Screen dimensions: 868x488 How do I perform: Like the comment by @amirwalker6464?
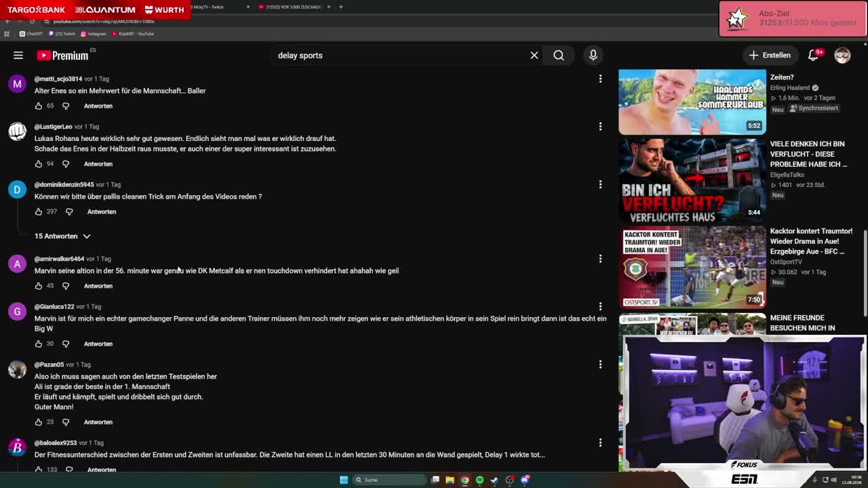tap(39, 285)
